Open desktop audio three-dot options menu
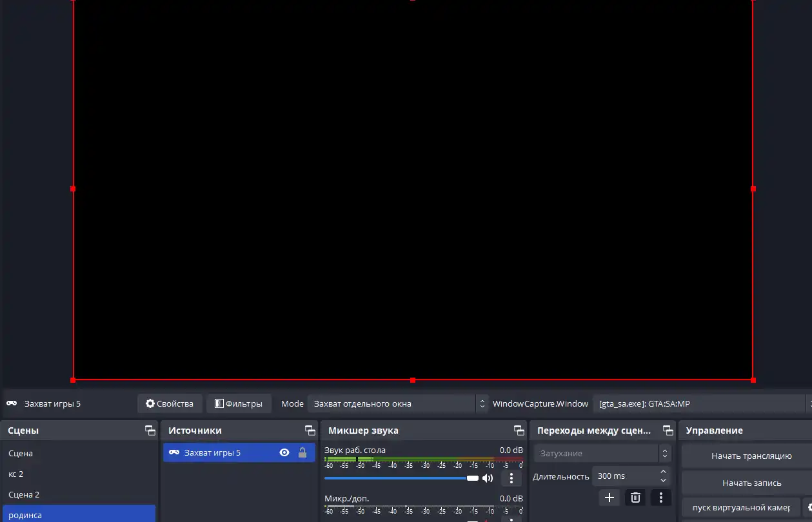812x522 pixels. click(511, 478)
